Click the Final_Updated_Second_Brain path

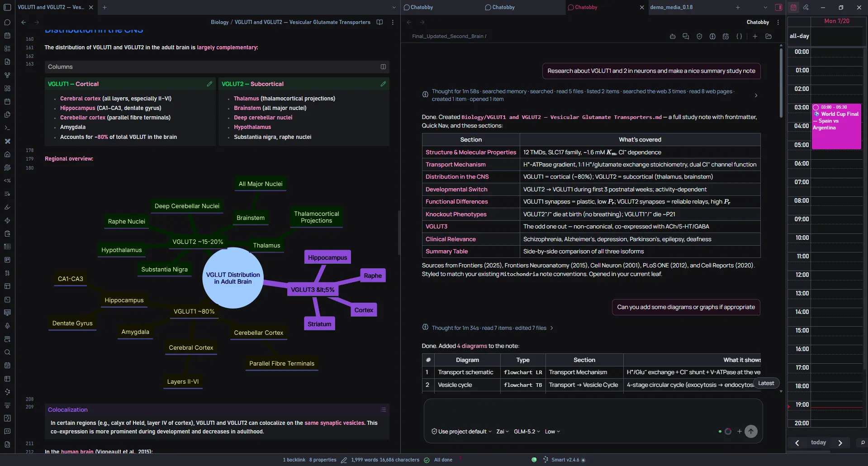click(448, 36)
